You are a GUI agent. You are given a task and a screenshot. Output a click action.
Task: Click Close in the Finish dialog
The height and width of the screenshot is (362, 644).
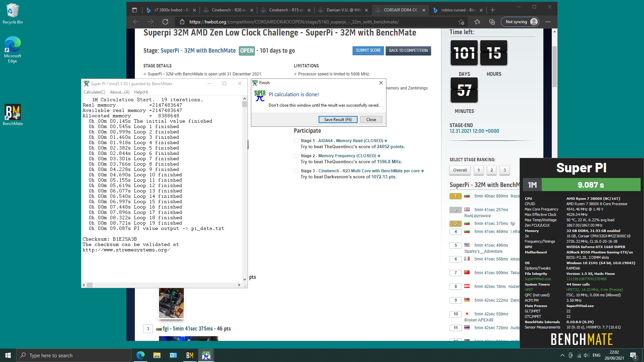click(371, 120)
